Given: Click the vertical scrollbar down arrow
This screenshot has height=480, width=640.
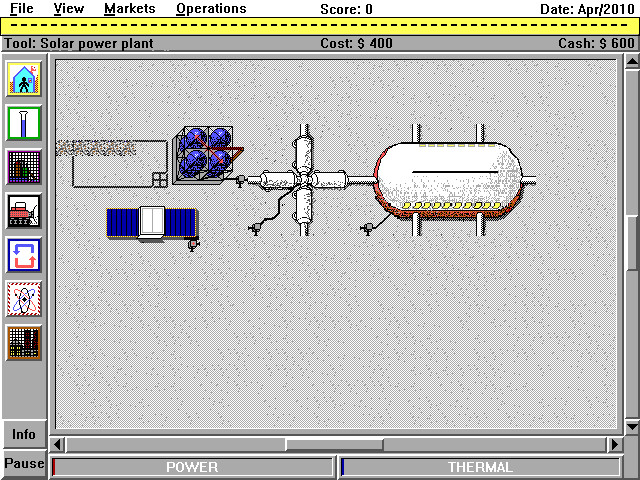Looking at the screenshot, I should point(632,427).
